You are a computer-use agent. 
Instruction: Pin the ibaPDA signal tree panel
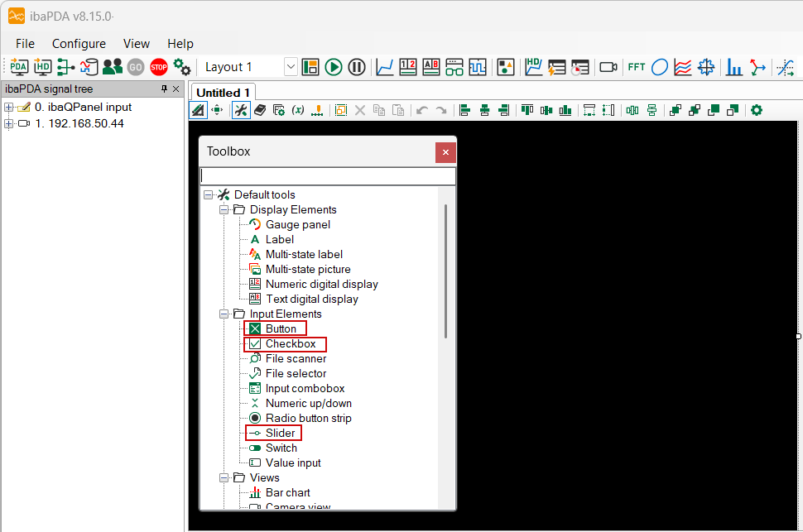(164, 89)
